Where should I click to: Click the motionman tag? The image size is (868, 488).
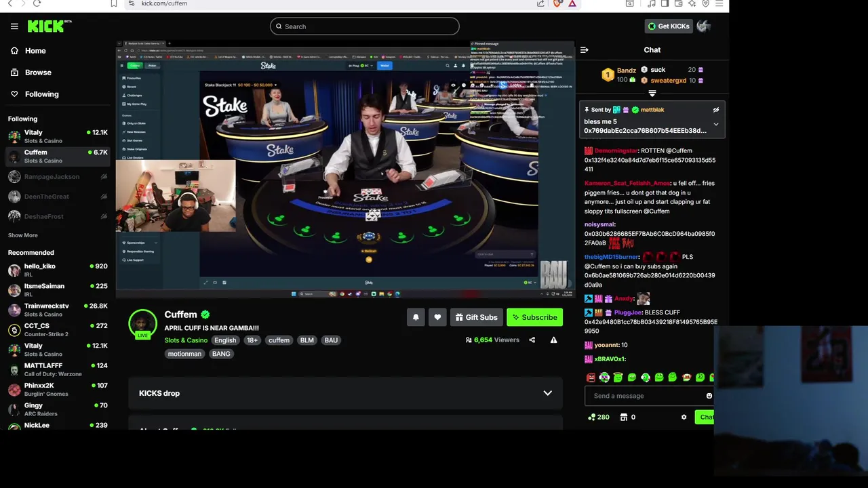[184, 354]
